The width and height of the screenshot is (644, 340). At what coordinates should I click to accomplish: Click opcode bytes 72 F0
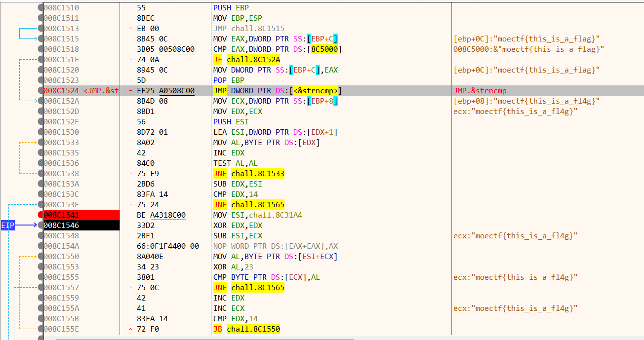coord(148,329)
